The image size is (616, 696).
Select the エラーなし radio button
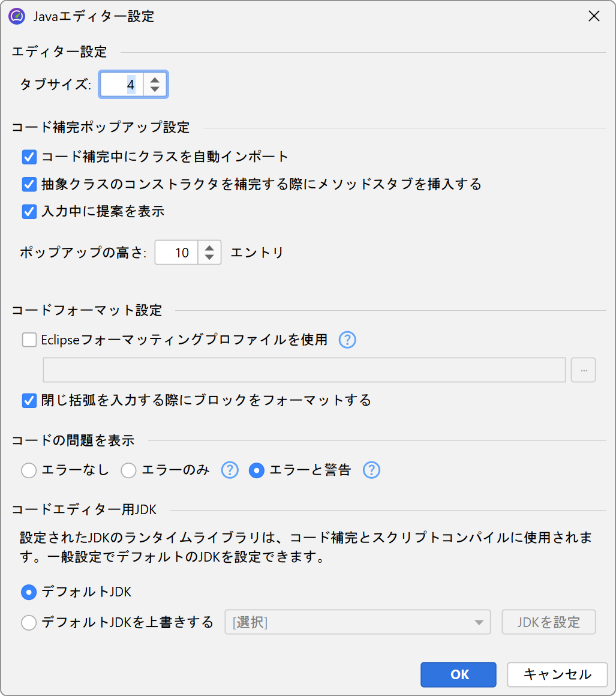(x=29, y=470)
